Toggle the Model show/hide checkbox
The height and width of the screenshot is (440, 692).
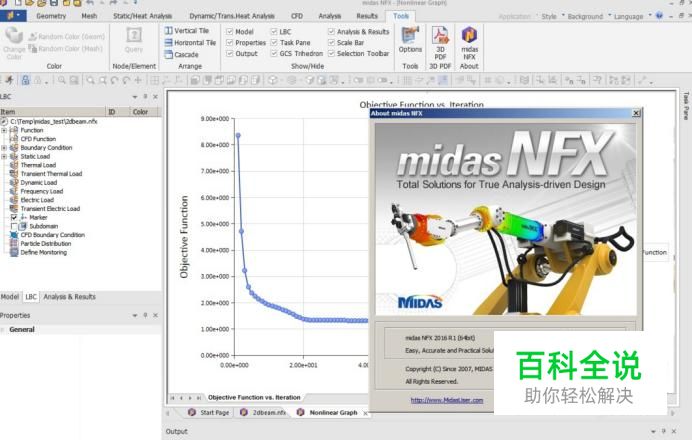(x=229, y=31)
